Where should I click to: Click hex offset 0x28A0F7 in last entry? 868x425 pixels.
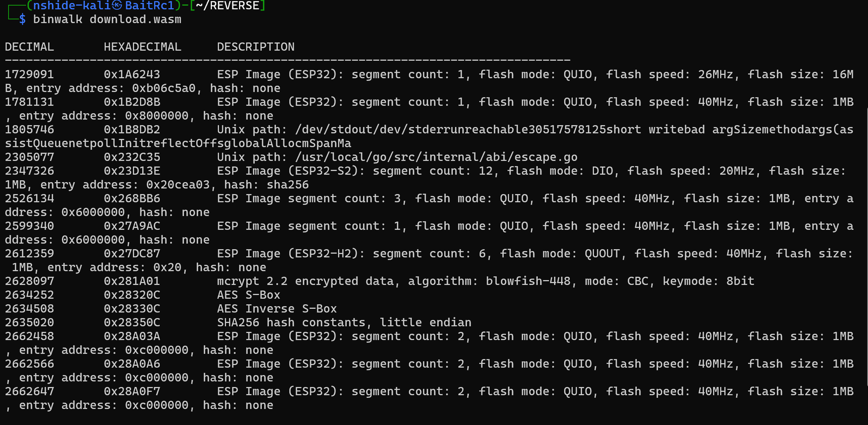pyautogui.click(x=132, y=391)
